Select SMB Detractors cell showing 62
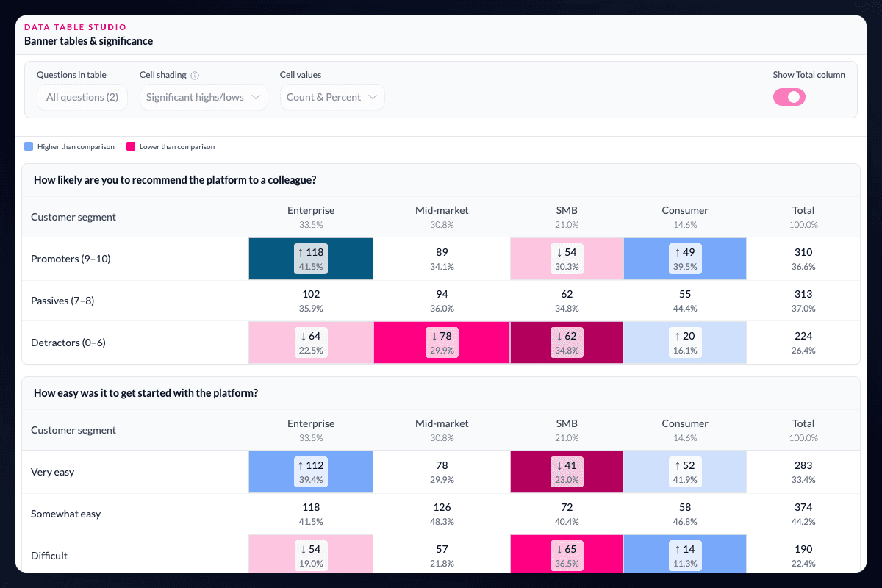Image resolution: width=882 pixels, height=588 pixels. [x=567, y=343]
